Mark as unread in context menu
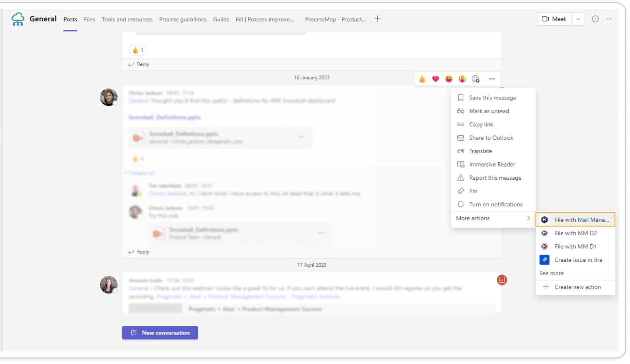The height and width of the screenshot is (364, 630). [x=489, y=111]
